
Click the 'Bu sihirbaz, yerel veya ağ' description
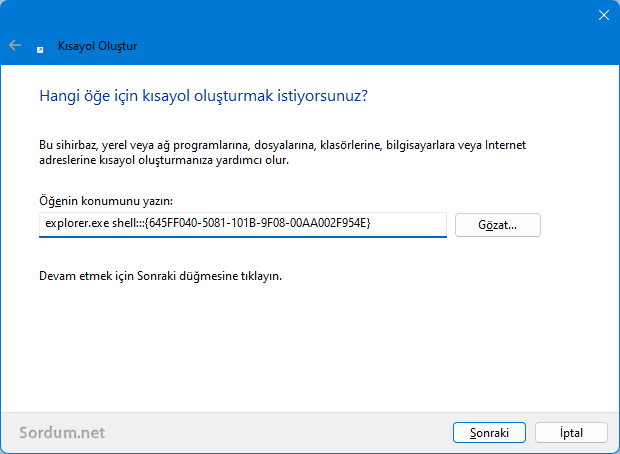pos(282,153)
